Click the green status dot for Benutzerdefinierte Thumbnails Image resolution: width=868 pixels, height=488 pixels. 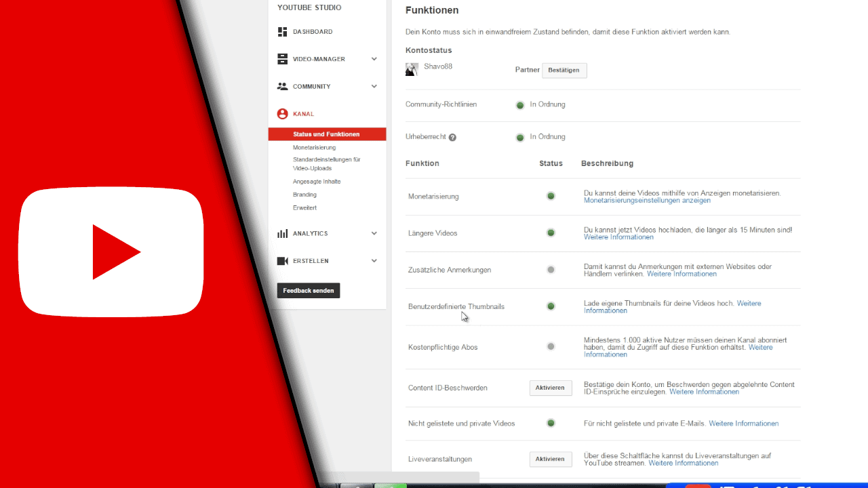551,306
